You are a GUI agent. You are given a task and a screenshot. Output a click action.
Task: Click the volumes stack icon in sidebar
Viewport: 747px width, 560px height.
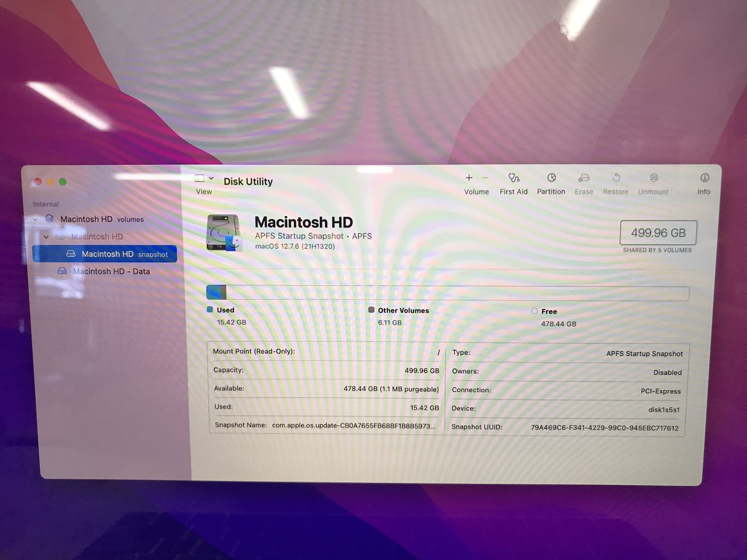click(49, 218)
